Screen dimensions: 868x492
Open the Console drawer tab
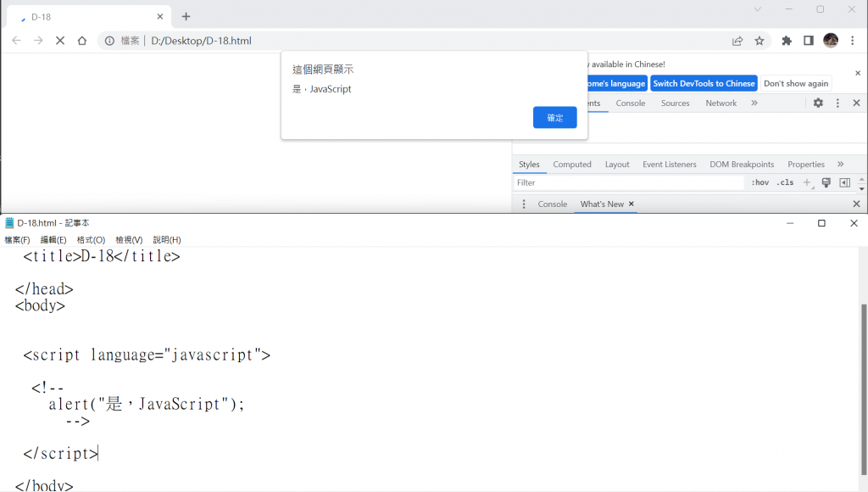click(553, 204)
